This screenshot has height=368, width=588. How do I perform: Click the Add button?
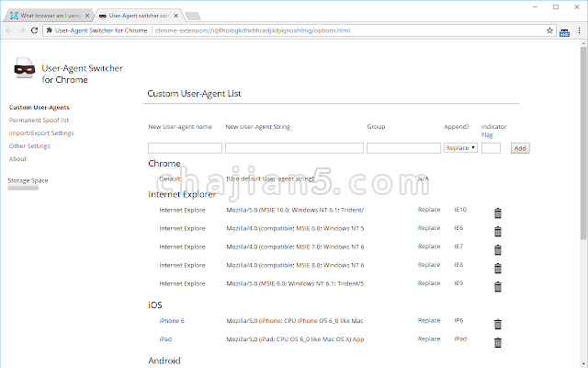coord(520,148)
